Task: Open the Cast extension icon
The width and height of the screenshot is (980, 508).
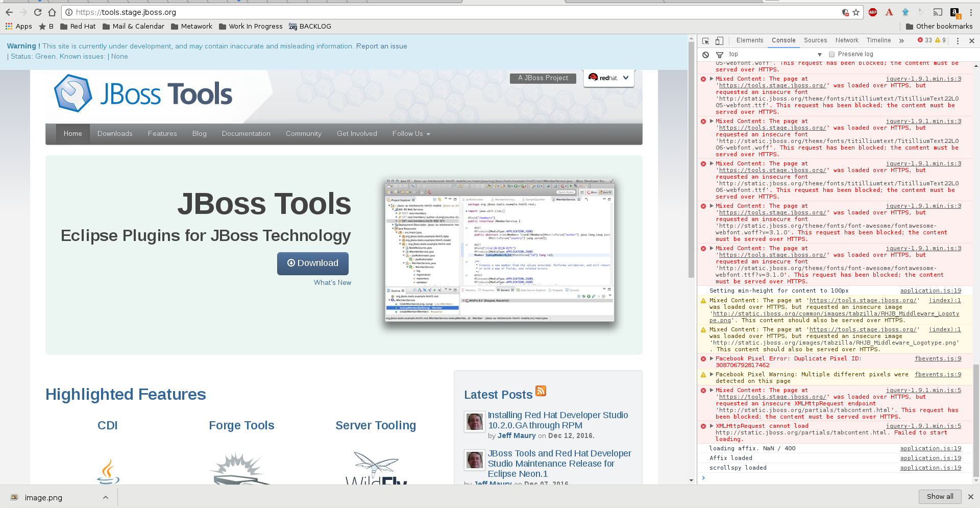Action: [x=938, y=12]
